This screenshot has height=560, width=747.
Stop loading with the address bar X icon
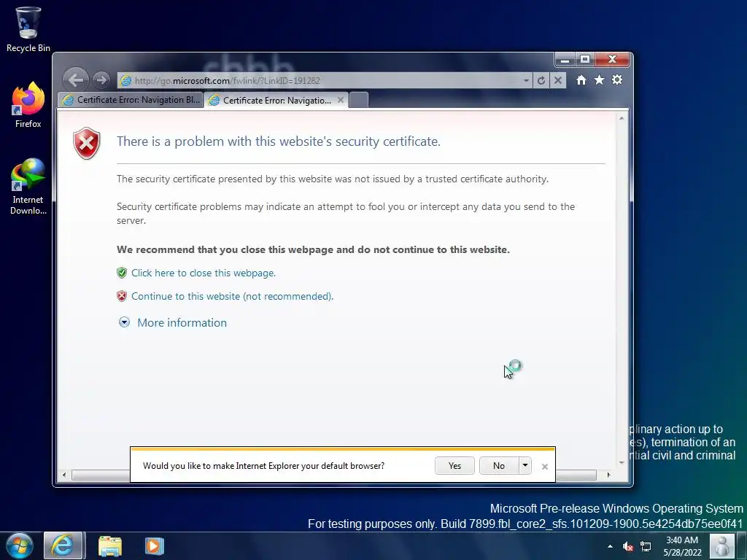[x=558, y=80]
